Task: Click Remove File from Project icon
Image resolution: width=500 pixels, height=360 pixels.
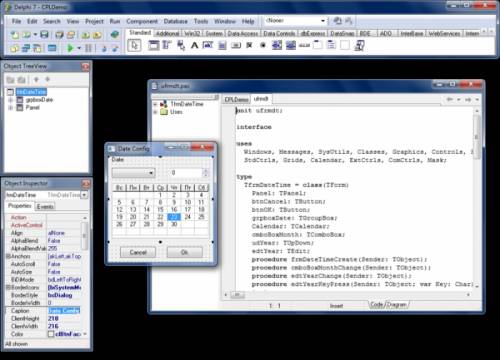Action: 97,34
